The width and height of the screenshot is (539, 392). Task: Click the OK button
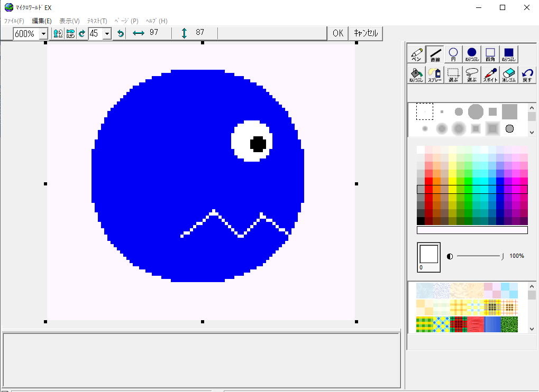pyautogui.click(x=338, y=33)
